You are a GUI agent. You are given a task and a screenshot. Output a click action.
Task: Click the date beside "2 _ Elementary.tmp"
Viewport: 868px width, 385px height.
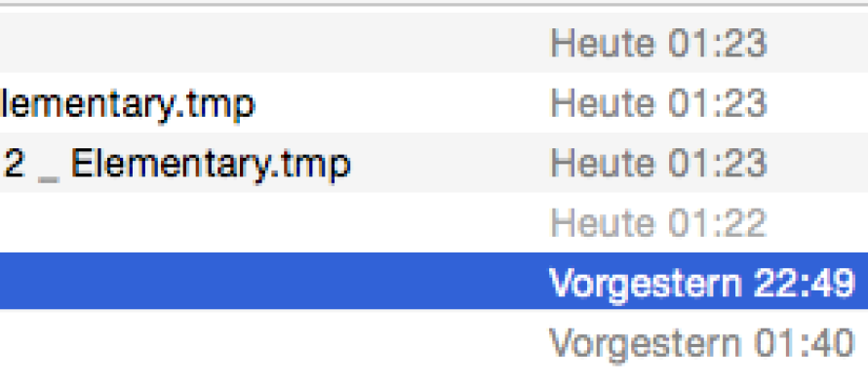pos(658,163)
